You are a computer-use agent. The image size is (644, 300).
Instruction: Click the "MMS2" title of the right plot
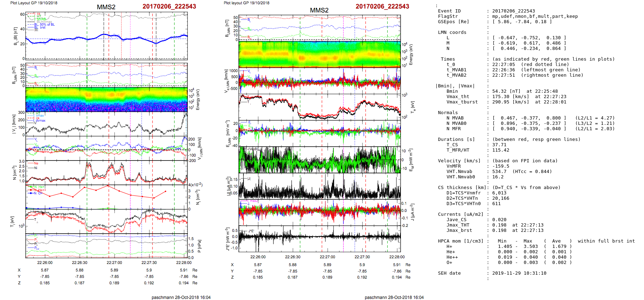[319, 10]
